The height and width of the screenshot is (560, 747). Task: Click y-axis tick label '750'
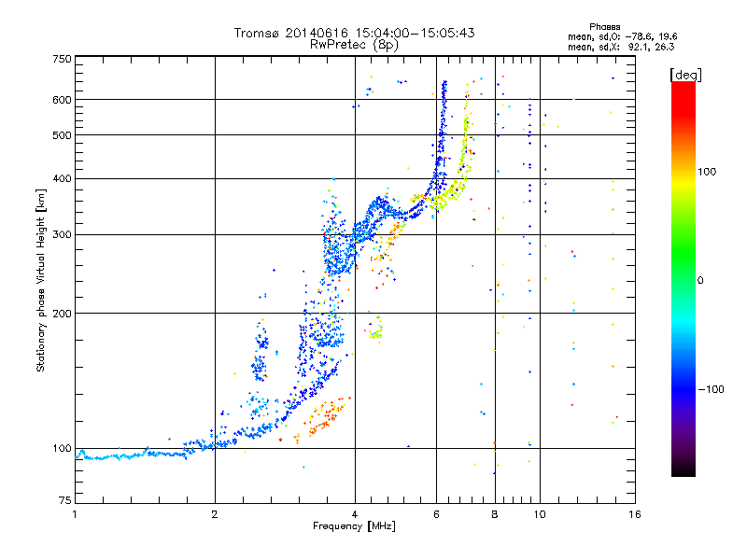(63, 59)
